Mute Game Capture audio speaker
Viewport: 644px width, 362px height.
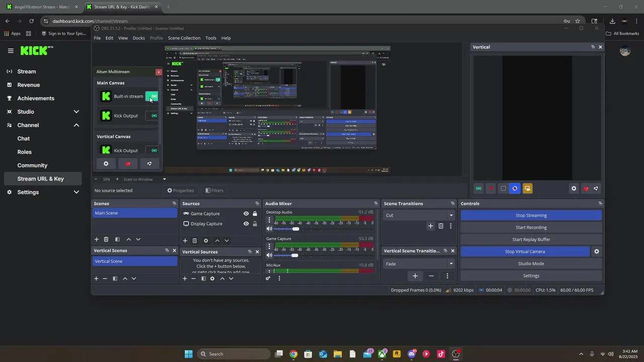click(x=269, y=255)
